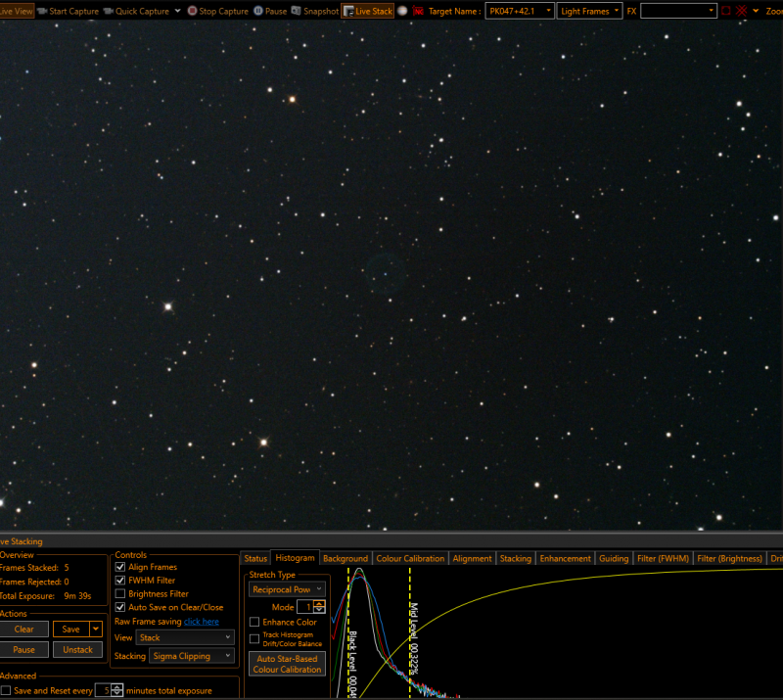Click Stop Capture in the toolbar

(x=217, y=11)
